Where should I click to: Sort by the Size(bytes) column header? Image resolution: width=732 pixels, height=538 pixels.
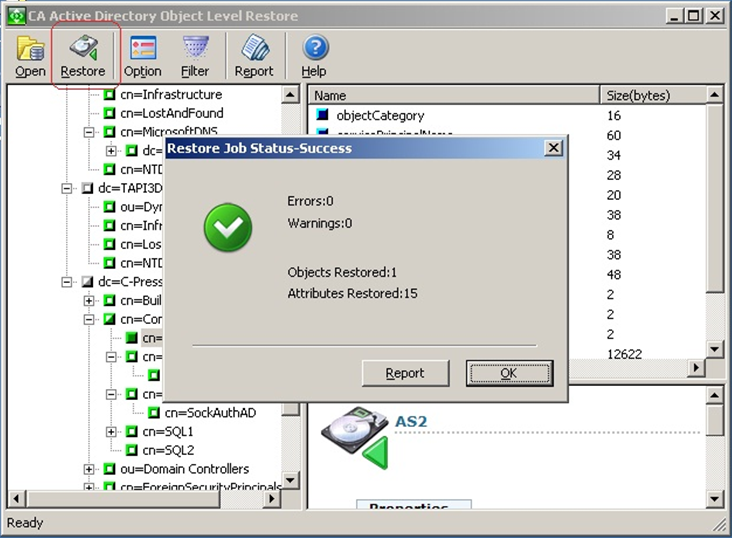pyautogui.click(x=654, y=95)
